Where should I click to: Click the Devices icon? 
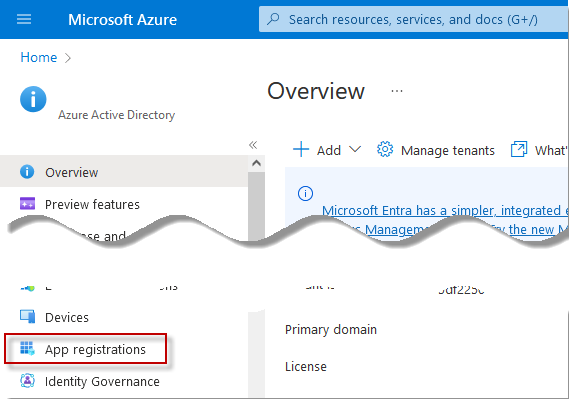(28, 316)
